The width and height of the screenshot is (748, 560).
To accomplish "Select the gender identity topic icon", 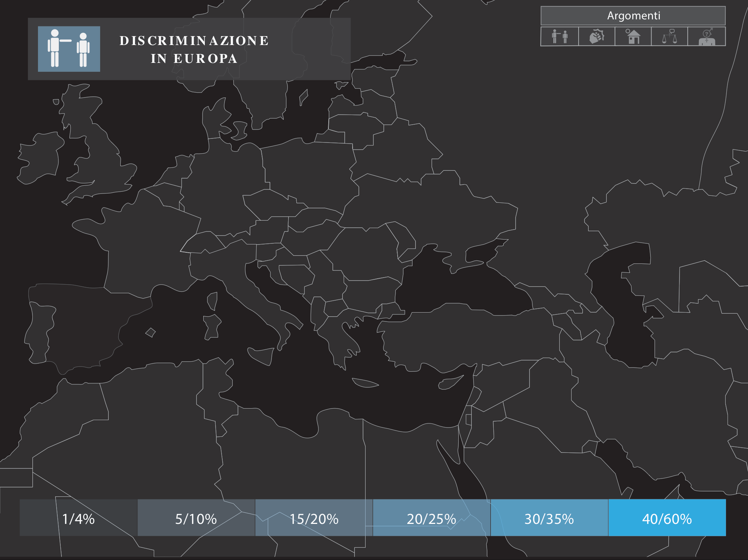I will [706, 36].
